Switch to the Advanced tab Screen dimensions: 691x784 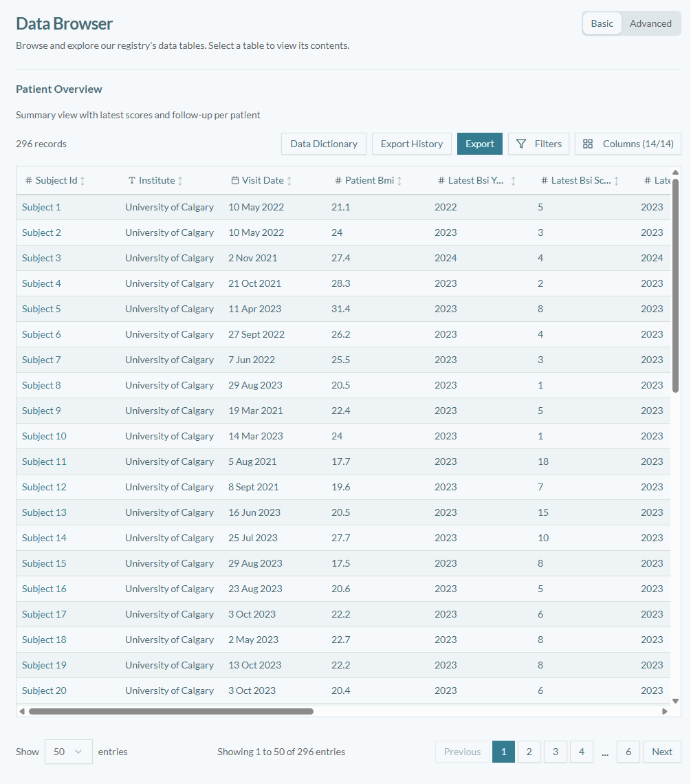pos(650,23)
